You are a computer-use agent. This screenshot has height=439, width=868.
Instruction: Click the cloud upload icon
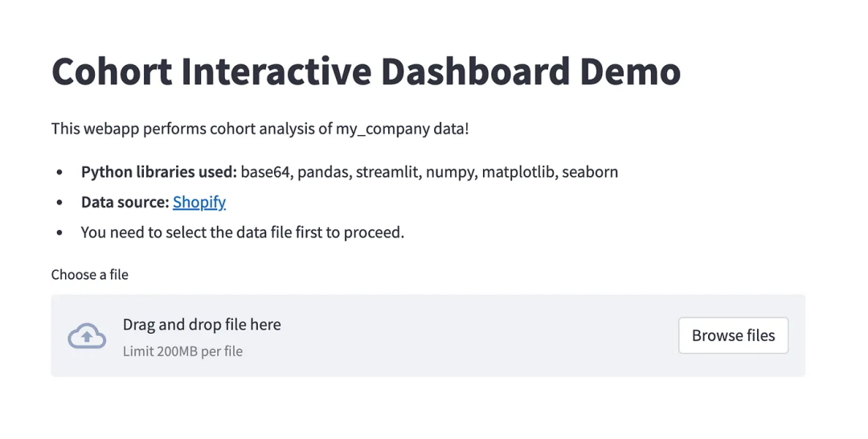[87, 336]
